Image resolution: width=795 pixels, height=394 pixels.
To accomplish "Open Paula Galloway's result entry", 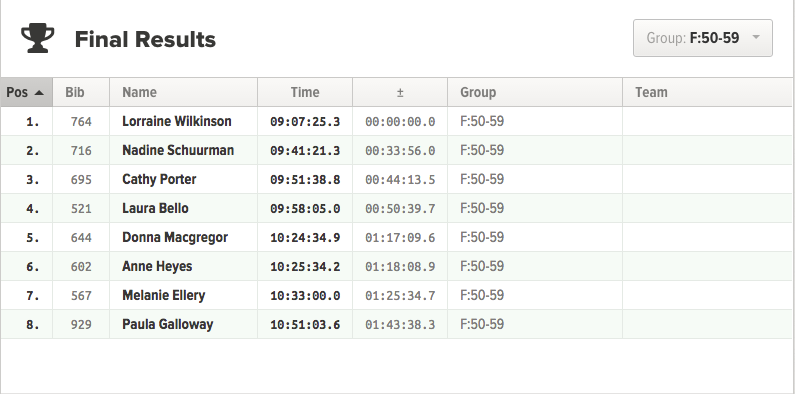I will [396, 324].
